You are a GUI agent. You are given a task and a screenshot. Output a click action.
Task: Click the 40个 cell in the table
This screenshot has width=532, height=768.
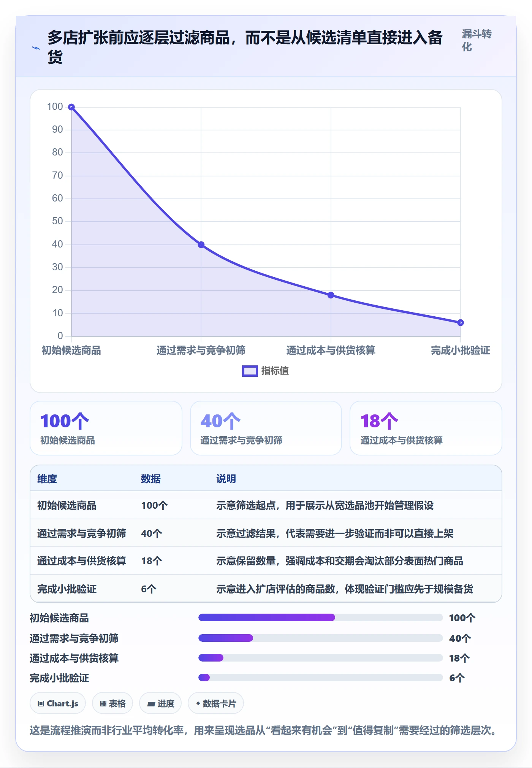point(151,533)
